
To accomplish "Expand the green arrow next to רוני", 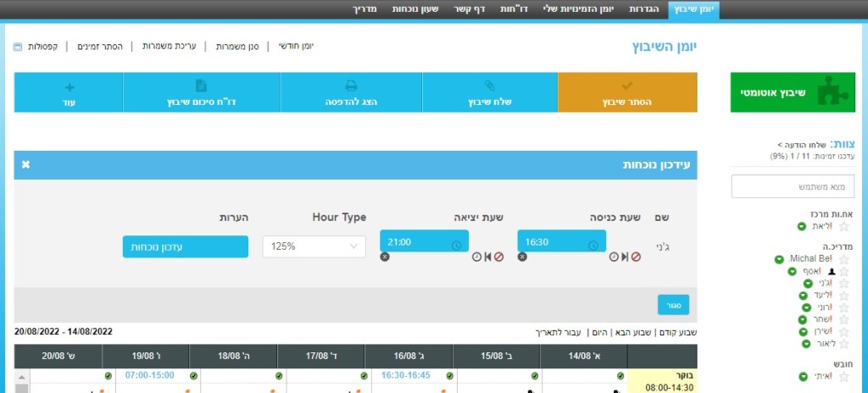I will pos(803,307).
